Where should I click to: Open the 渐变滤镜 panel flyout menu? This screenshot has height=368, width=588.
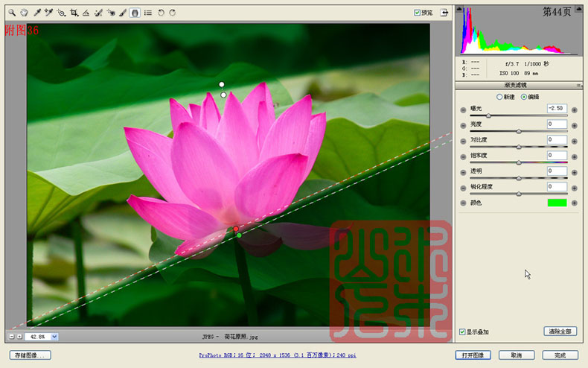579,86
